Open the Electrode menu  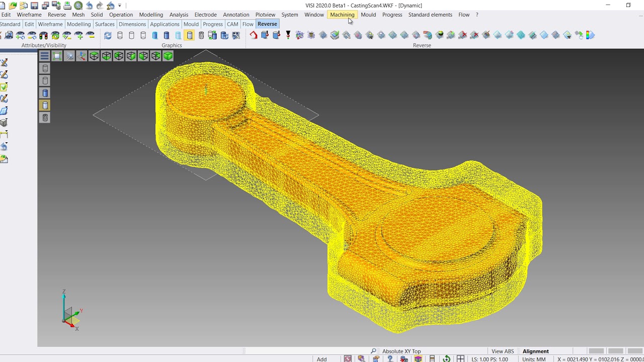pyautogui.click(x=206, y=15)
